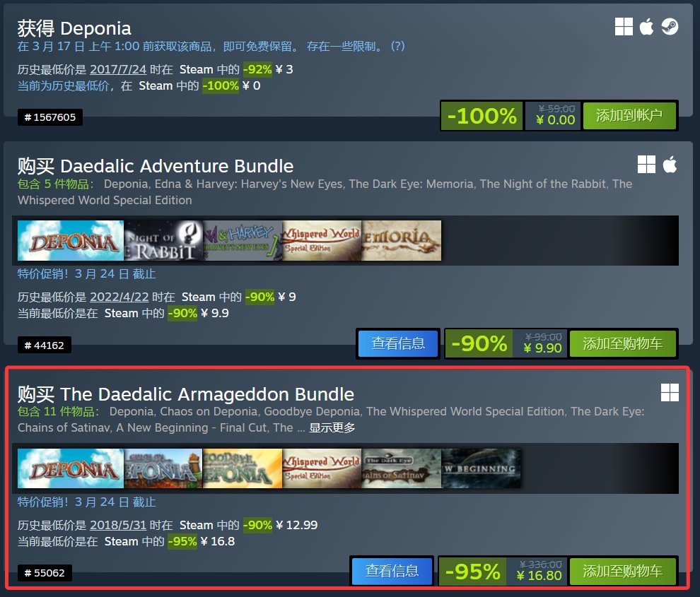Click the Windows icon for Armageddon Bundle
The image size is (700, 597).
670,393
